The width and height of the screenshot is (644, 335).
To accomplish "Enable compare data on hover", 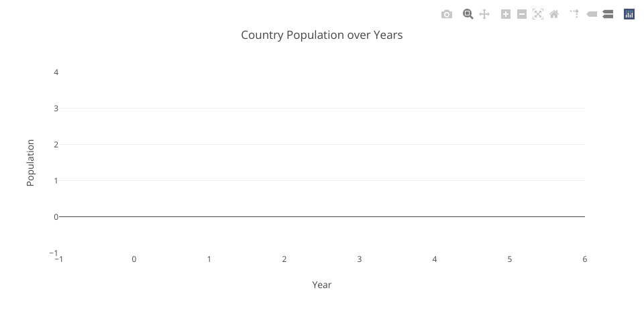I will click(608, 14).
